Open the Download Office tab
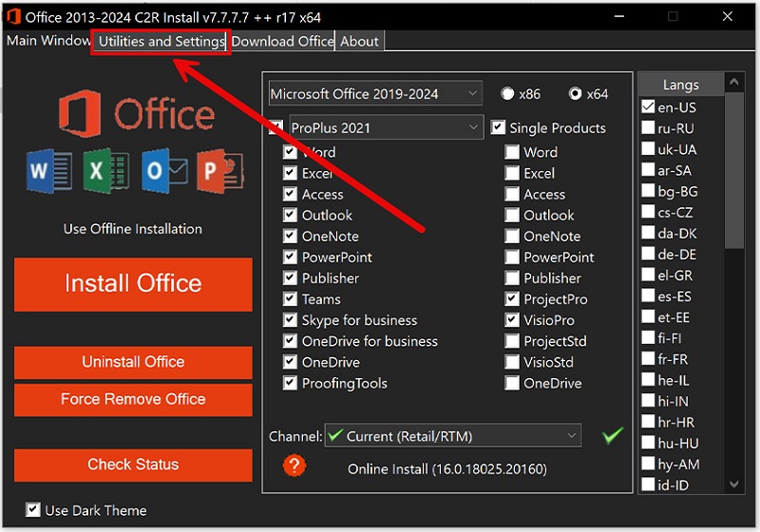Image resolution: width=760 pixels, height=532 pixels. 282,41
